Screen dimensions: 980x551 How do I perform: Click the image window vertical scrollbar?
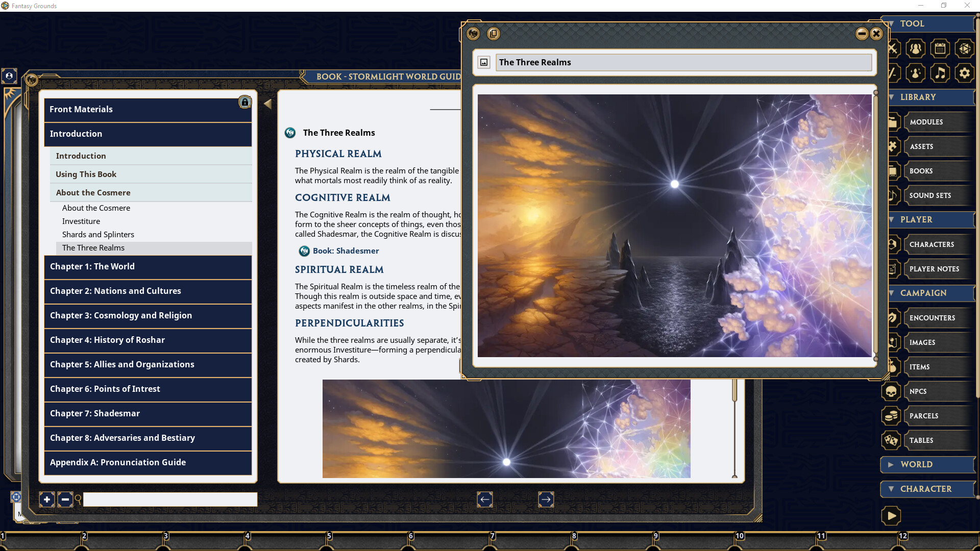875,224
